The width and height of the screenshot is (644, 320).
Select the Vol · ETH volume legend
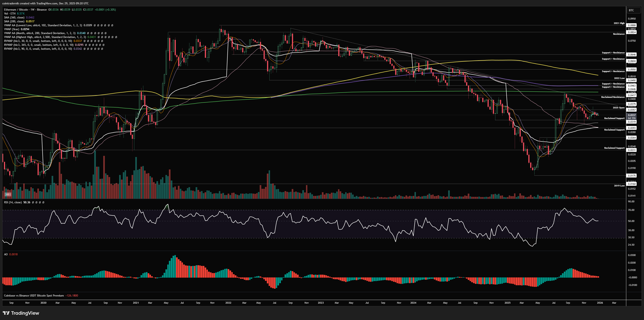point(10,14)
